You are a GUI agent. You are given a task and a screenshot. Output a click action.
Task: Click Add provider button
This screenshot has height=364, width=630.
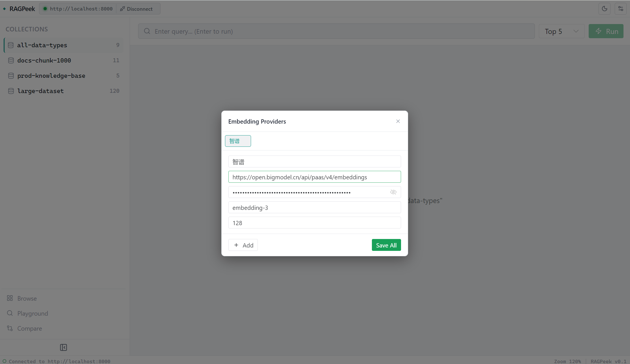click(x=243, y=245)
